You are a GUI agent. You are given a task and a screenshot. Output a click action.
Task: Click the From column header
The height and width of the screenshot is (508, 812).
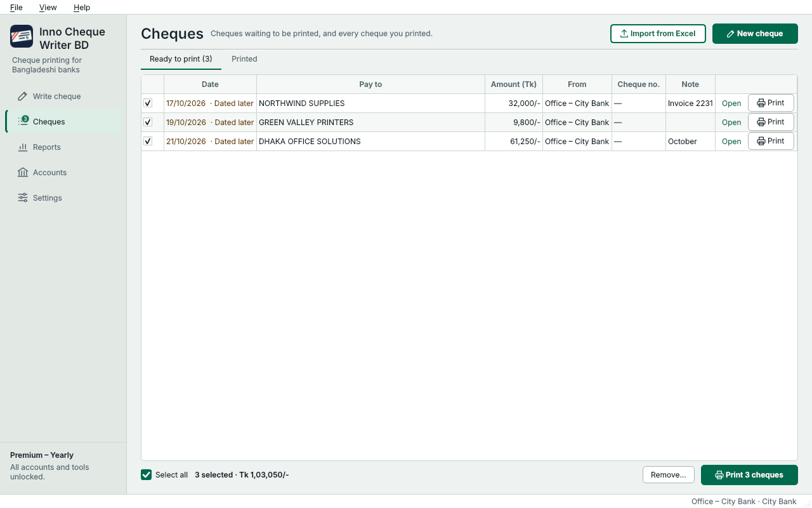pyautogui.click(x=577, y=84)
